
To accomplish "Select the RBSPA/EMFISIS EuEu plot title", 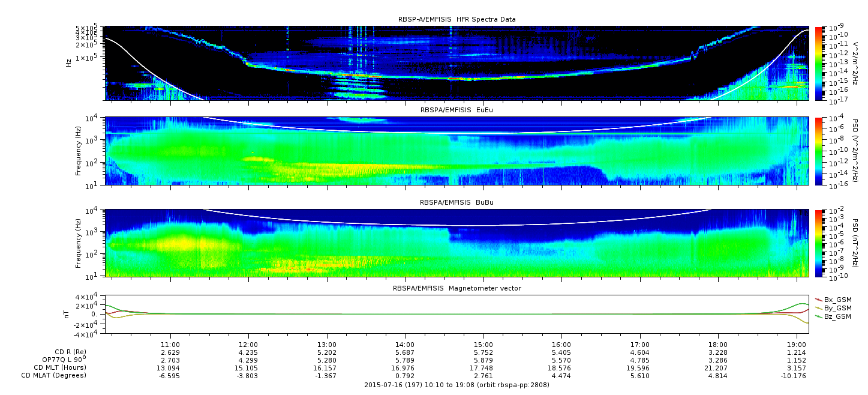I will 457,110.
